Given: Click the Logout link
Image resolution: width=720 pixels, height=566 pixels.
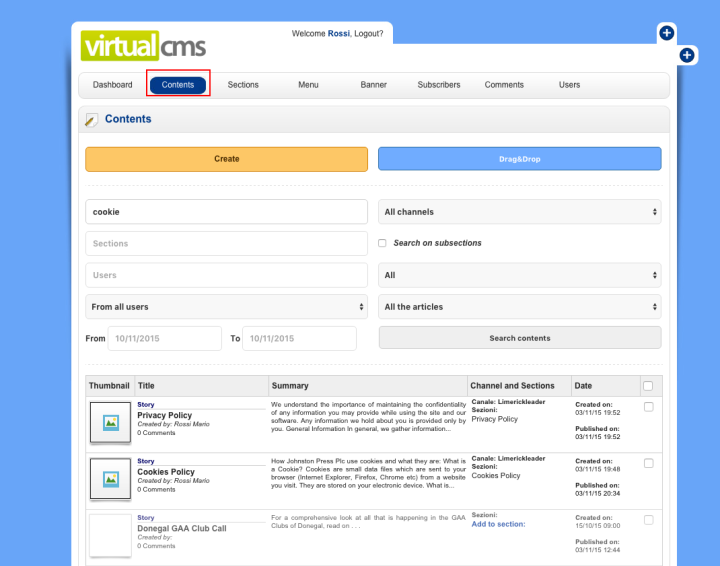Looking at the screenshot, I should [x=368, y=33].
